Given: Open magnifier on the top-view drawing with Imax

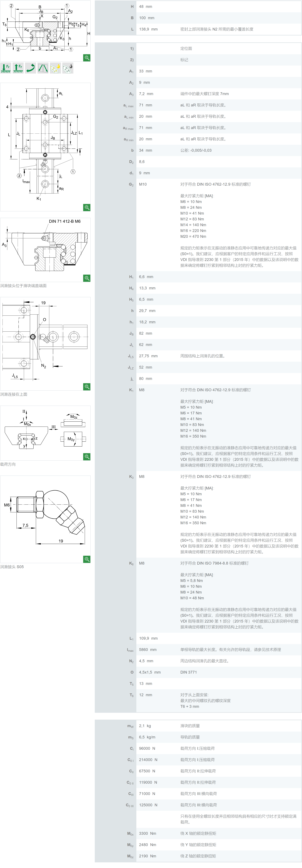Looking at the screenshot, I should tap(87, 208).
